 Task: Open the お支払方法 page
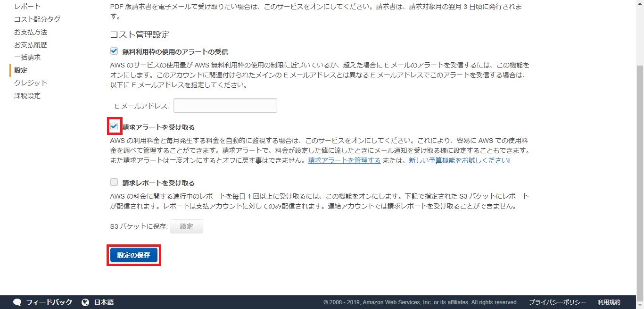[x=31, y=32]
